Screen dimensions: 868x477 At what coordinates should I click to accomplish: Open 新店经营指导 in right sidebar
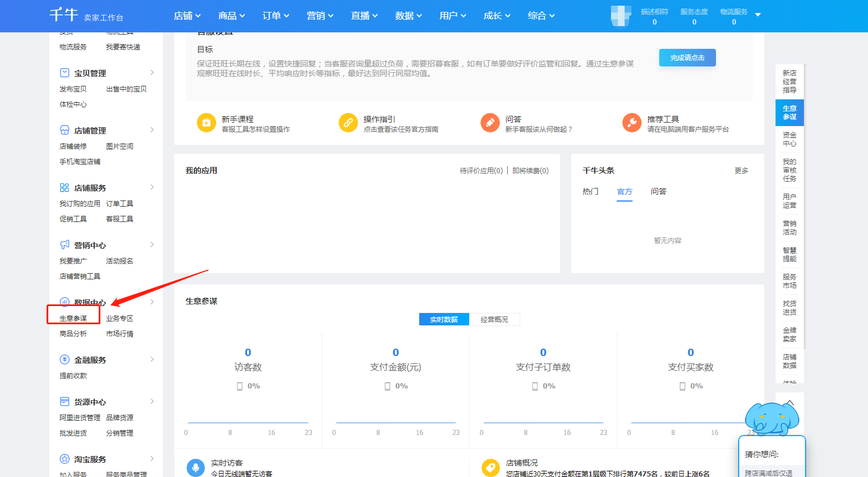pyautogui.click(x=790, y=81)
